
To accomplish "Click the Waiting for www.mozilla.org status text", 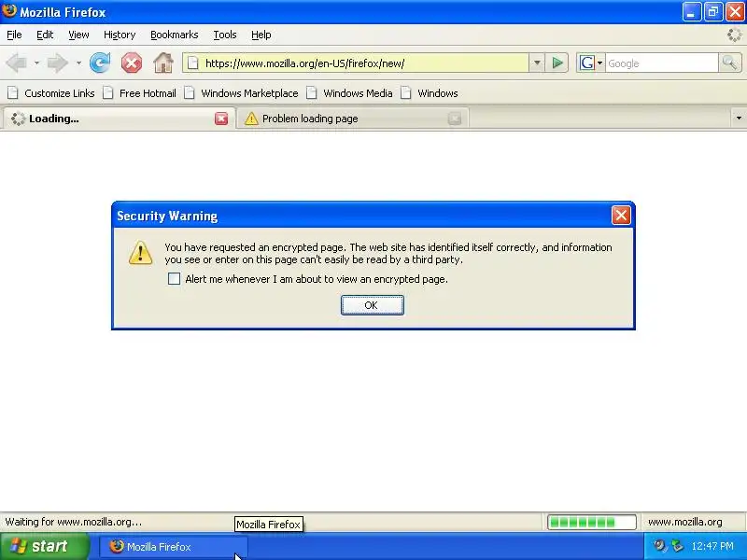I will [x=74, y=522].
